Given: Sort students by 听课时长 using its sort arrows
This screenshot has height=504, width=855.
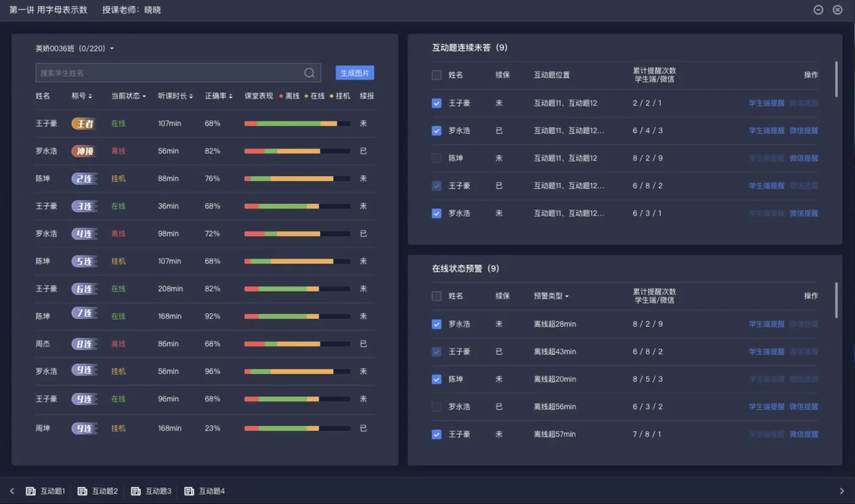Looking at the screenshot, I should 191,96.
